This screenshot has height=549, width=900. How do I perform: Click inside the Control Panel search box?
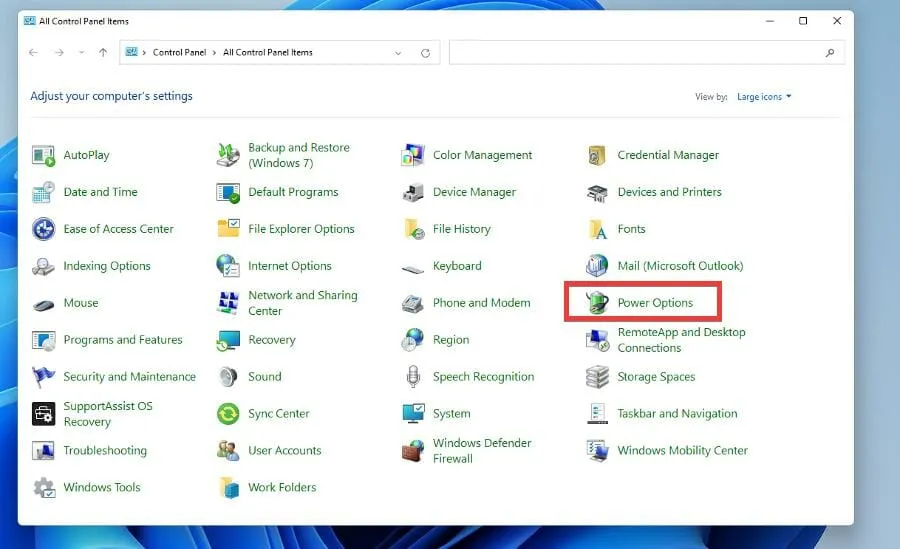pyautogui.click(x=640, y=53)
